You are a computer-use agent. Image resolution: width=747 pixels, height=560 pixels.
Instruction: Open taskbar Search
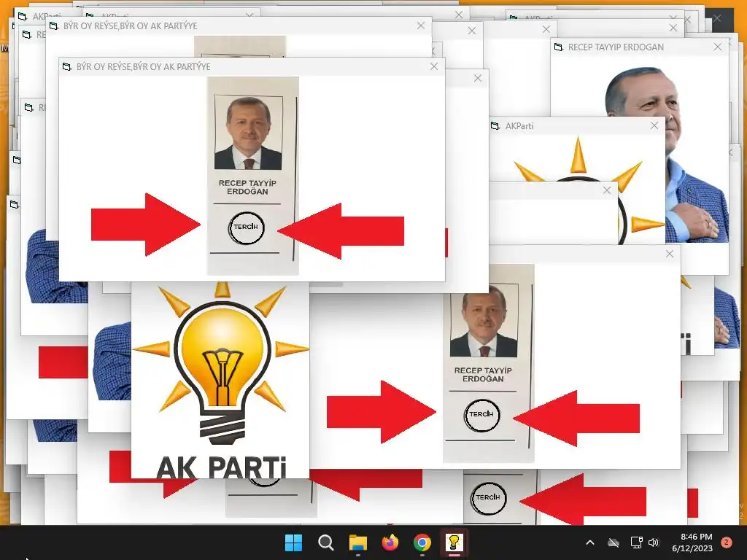(326, 542)
